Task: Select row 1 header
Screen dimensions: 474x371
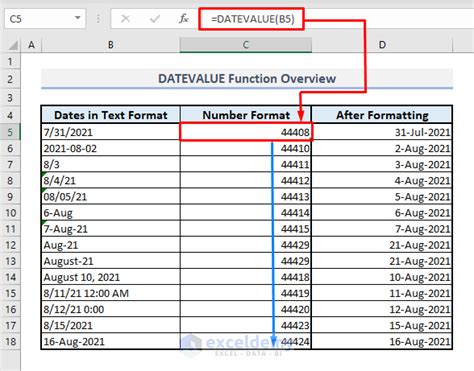Action: (10, 62)
